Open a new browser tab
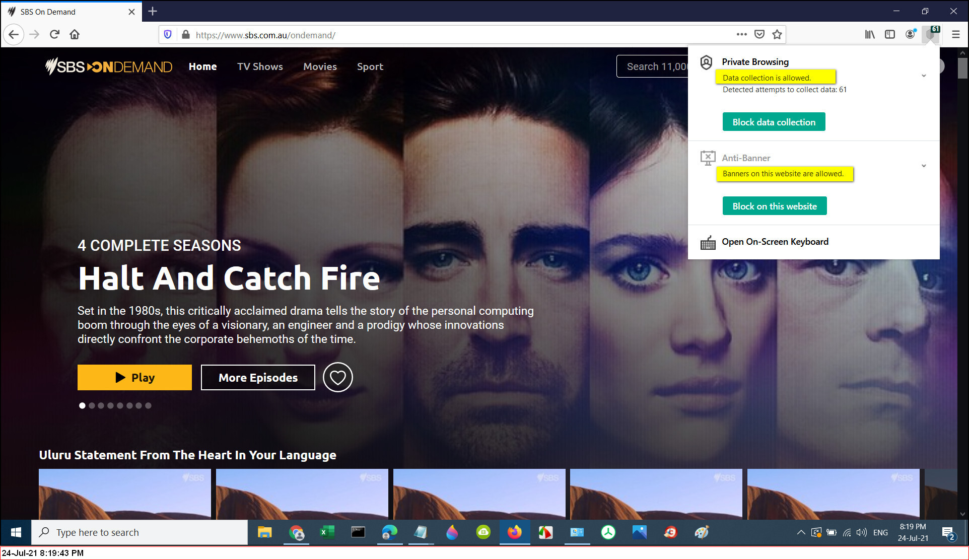This screenshot has height=560, width=969. pos(153,11)
